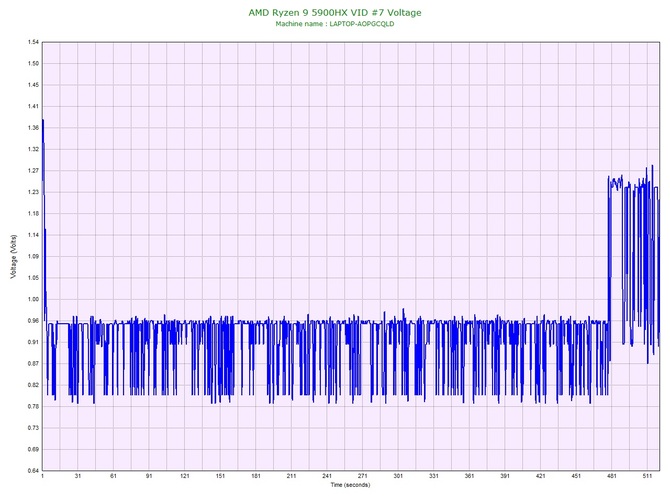Select the 361 seconds time tick label
670x502 pixels.
[x=469, y=476]
